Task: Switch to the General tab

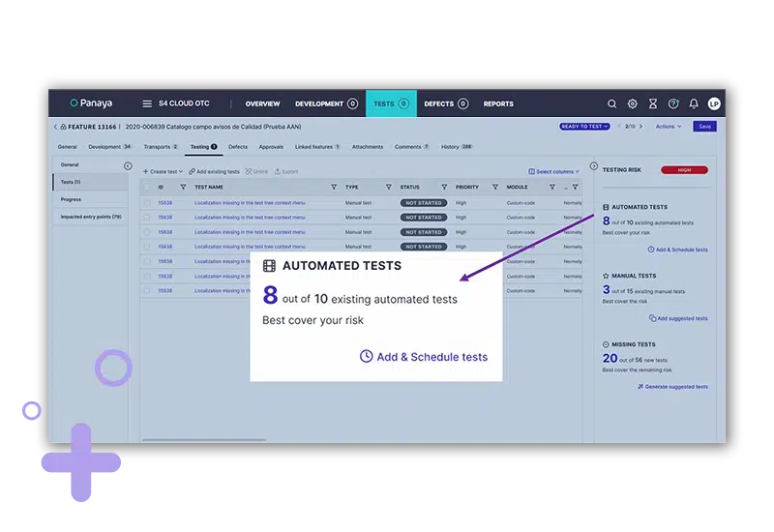Action: click(67, 147)
